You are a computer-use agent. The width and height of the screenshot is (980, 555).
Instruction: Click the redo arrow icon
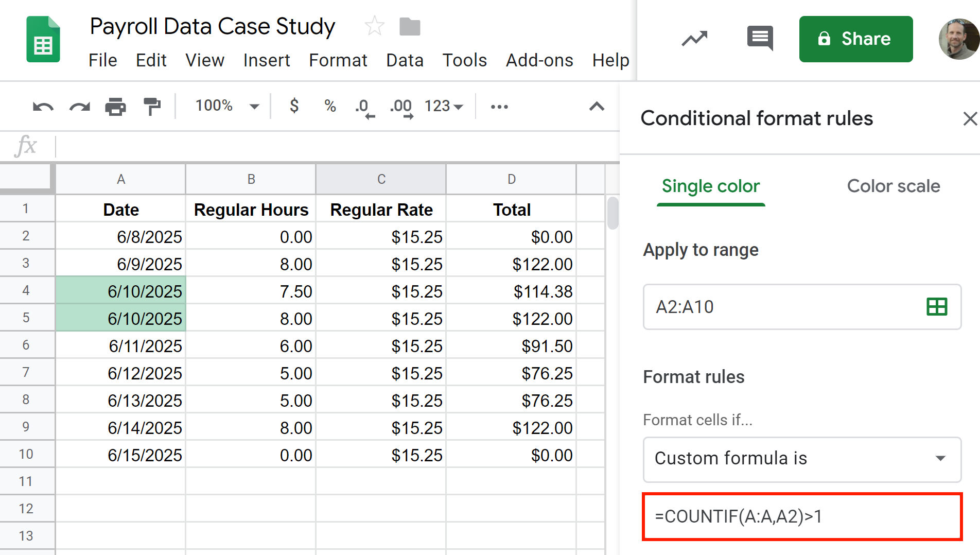[x=79, y=107]
